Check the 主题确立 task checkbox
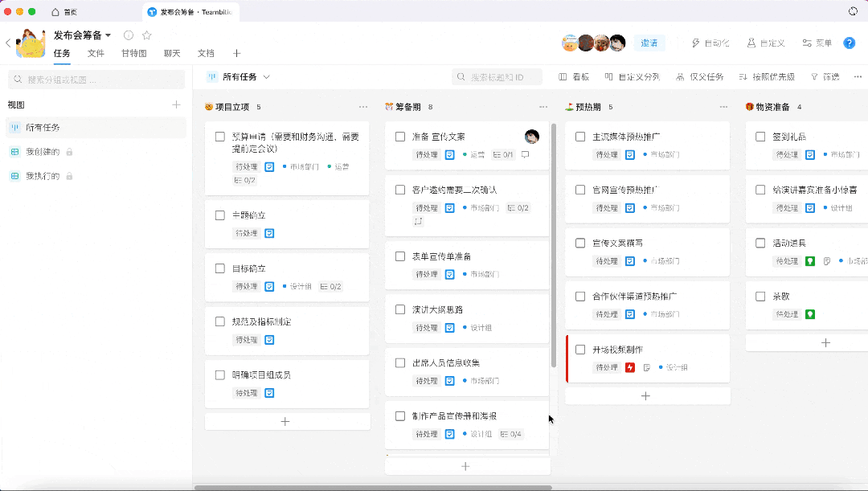The height and width of the screenshot is (491, 868). [x=219, y=215]
